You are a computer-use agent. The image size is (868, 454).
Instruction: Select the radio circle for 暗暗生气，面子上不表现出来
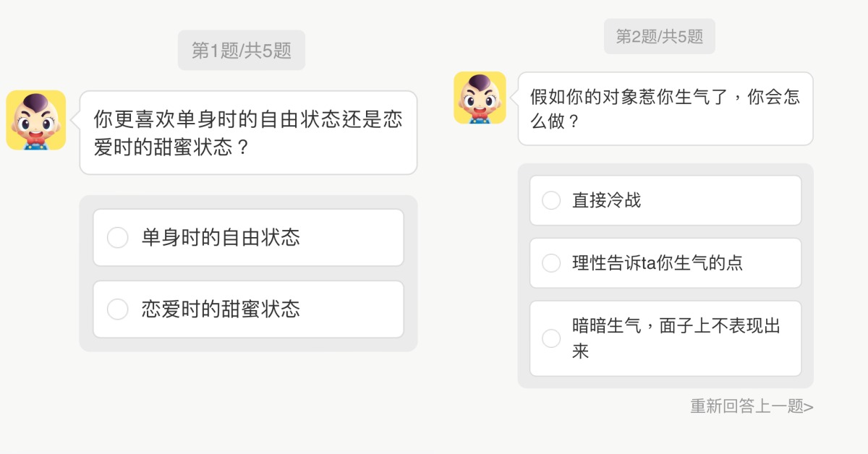(x=551, y=338)
